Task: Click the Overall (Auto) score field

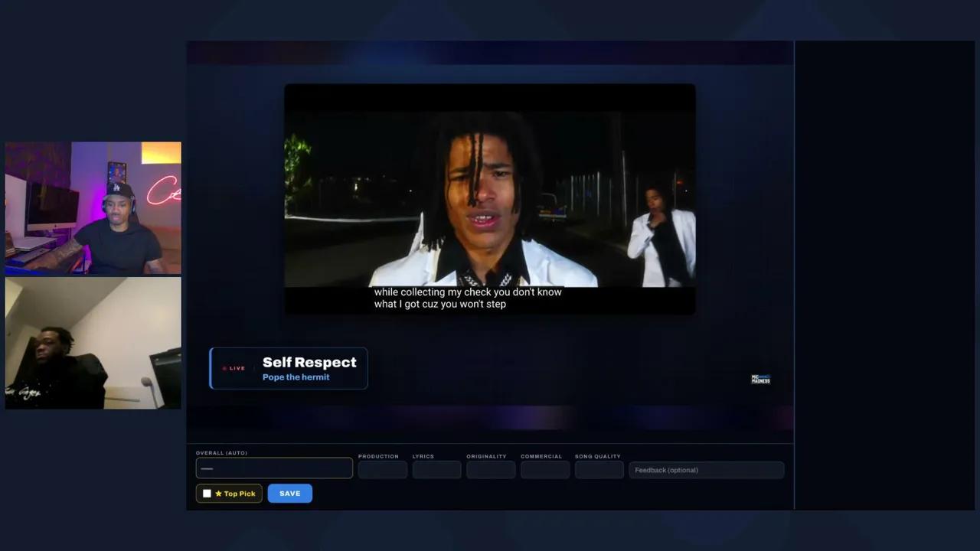Action: tap(274, 468)
